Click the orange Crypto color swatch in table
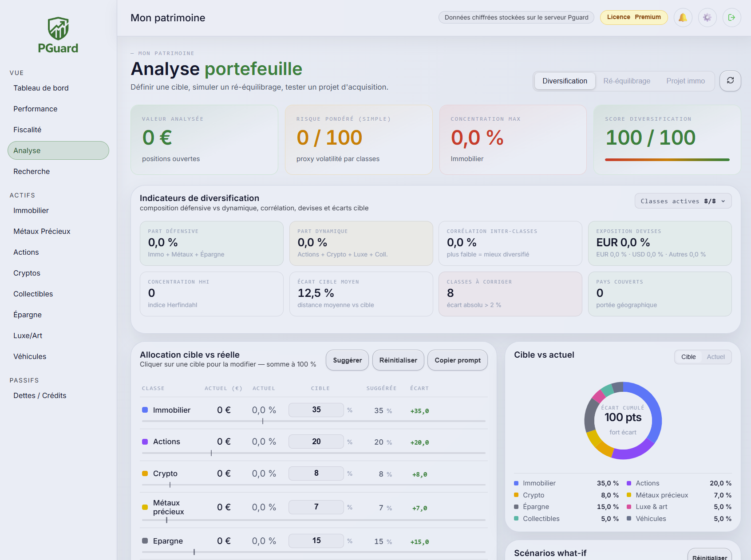The width and height of the screenshot is (751, 560). 145,473
